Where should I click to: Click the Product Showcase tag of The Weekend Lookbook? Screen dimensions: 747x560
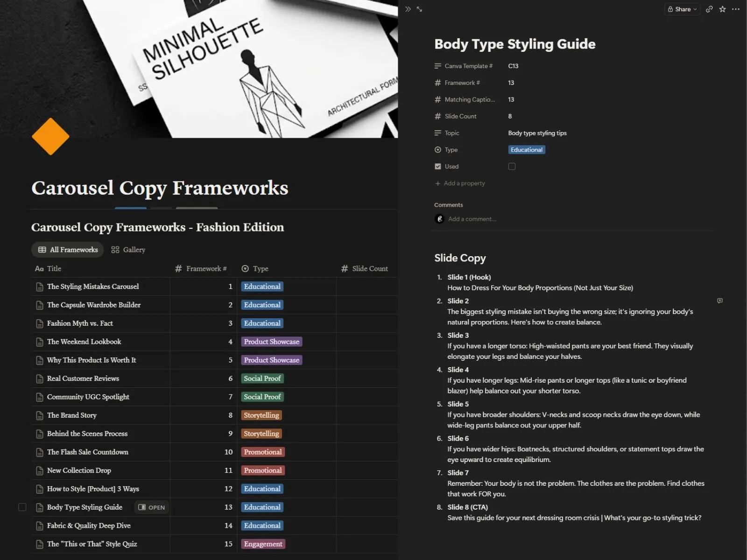(x=272, y=342)
